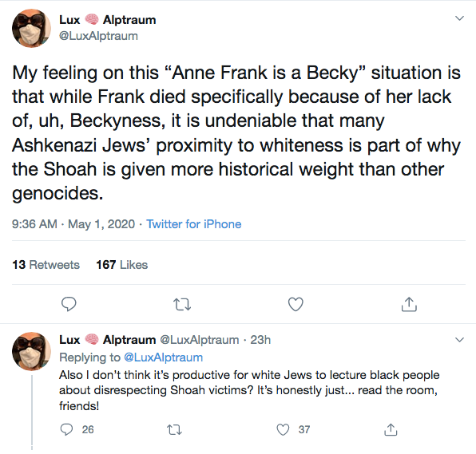
Task: Open the main tweet author's profile picture
Action: 31,28
